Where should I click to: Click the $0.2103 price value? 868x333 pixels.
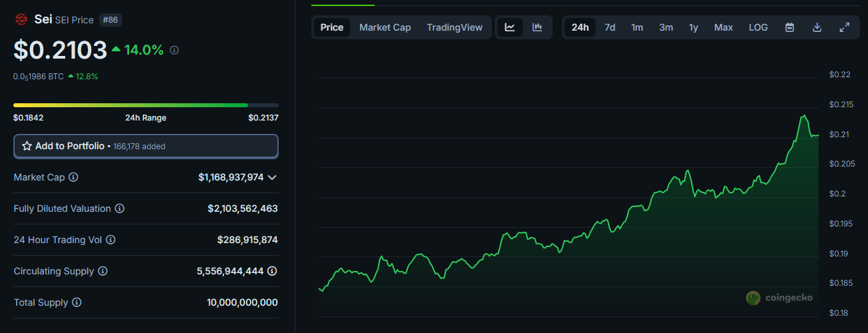point(60,50)
